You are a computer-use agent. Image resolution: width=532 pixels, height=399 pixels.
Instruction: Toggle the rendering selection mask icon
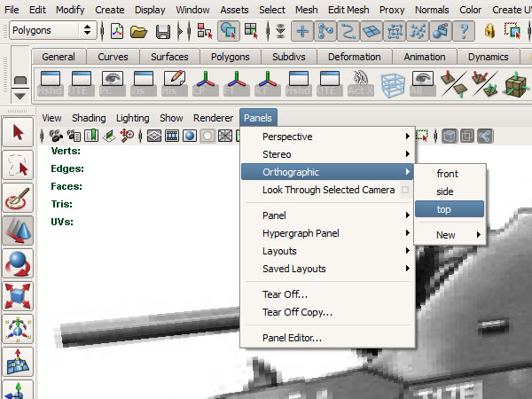441,31
